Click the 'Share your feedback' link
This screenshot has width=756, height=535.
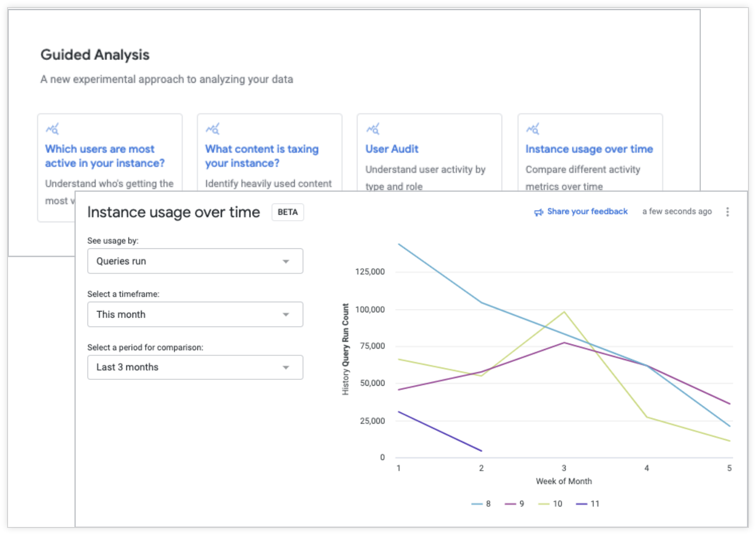point(587,212)
